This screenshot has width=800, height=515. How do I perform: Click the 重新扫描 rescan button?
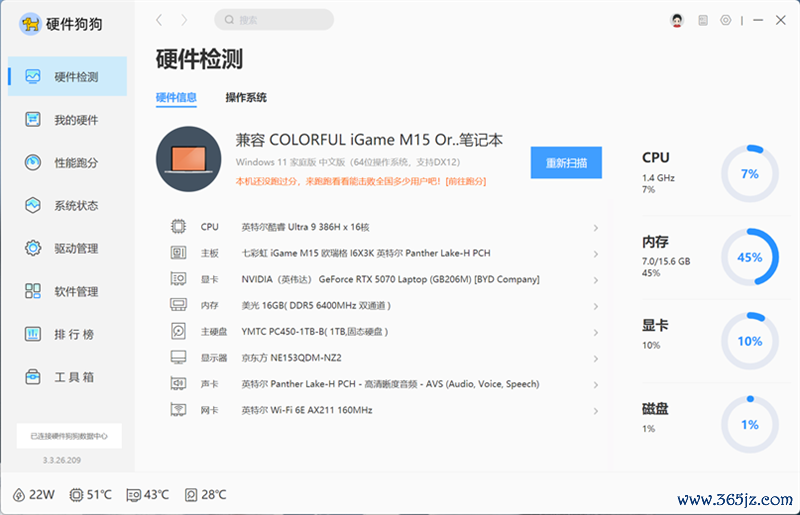(566, 163)
